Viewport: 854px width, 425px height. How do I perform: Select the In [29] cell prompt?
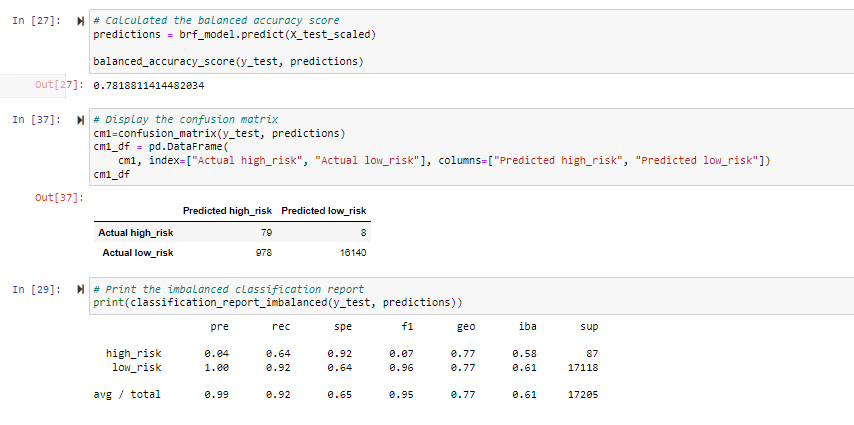pyautogui.click(x=37, y=289)
